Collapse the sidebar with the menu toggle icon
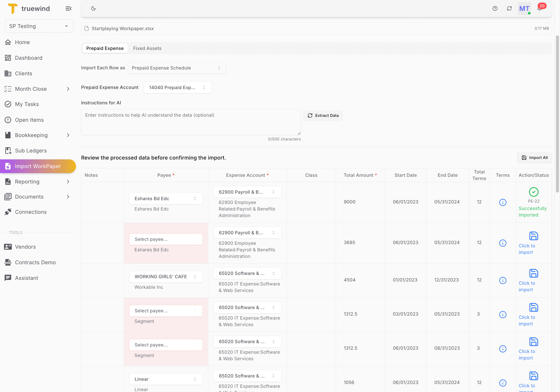560x392 pixels. [68, 8]
